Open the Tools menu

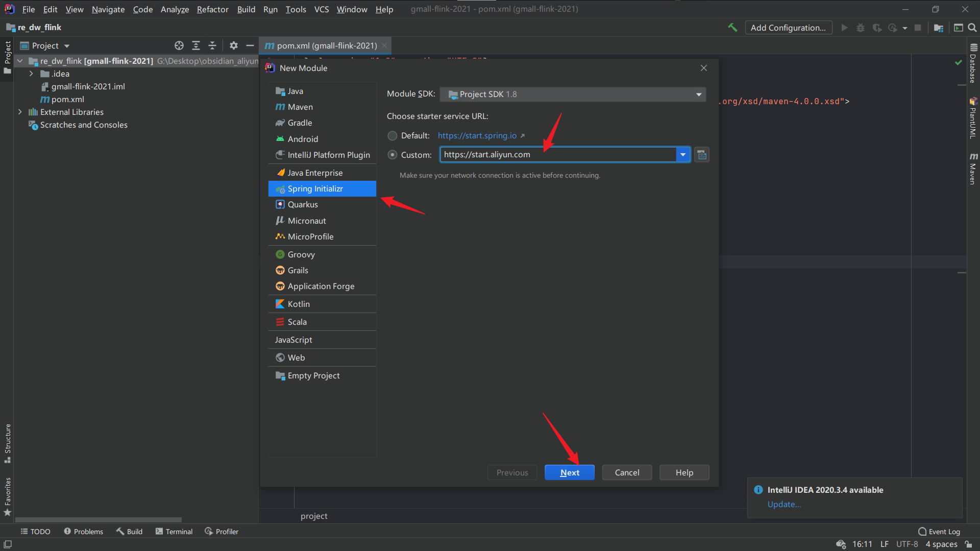pyautogui.click(x=296, y=9)
